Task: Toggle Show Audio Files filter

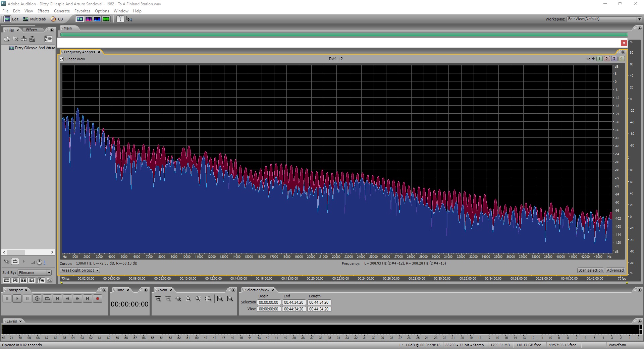Action: 6,280
